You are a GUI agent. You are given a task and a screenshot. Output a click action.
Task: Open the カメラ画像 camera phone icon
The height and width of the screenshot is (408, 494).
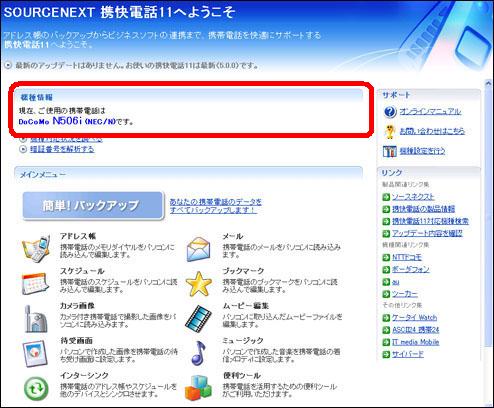36,319
